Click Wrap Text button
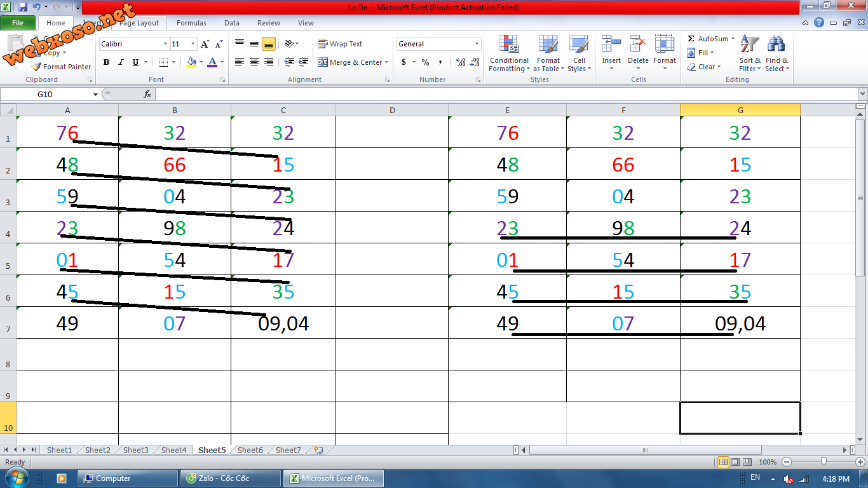 click(340, 44)
